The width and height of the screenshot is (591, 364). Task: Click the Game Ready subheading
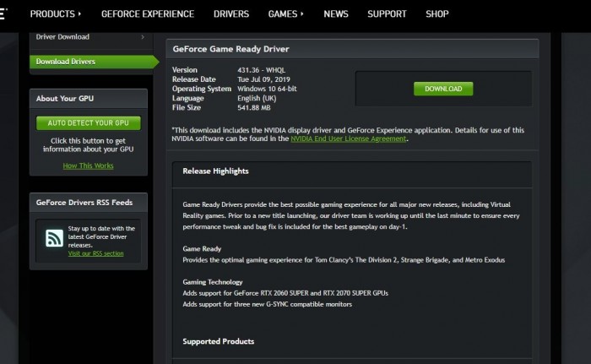coord(202,249)
